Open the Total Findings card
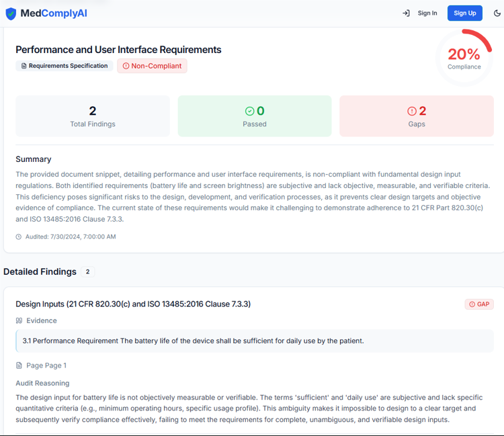This screenshot has width=504, height=436. pyautogui.click(x=93, y=116)
